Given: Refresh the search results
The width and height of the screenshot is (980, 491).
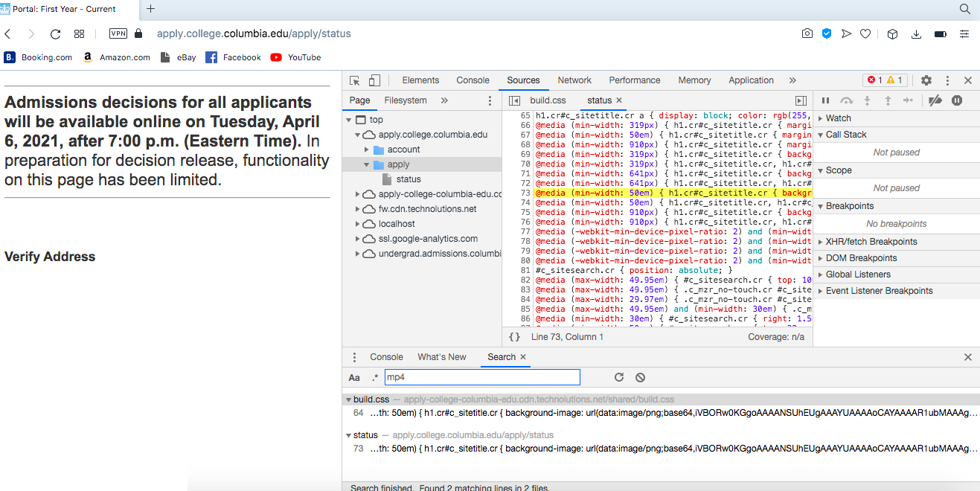Looking at the screenshot, I should coord(619,377).
